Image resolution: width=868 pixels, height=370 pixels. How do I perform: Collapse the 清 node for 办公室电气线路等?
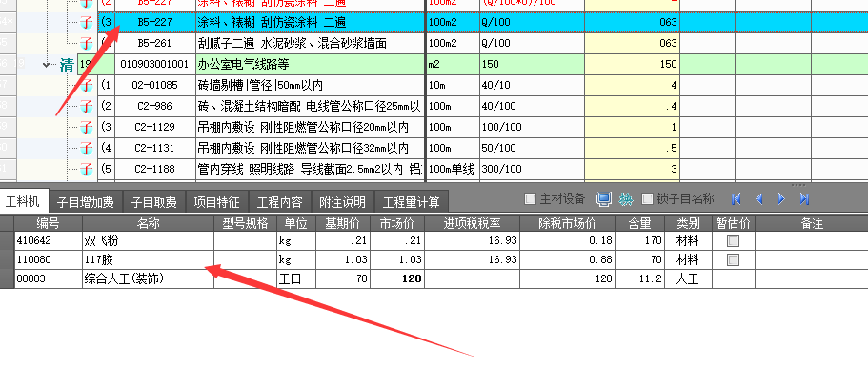(47, 65)
